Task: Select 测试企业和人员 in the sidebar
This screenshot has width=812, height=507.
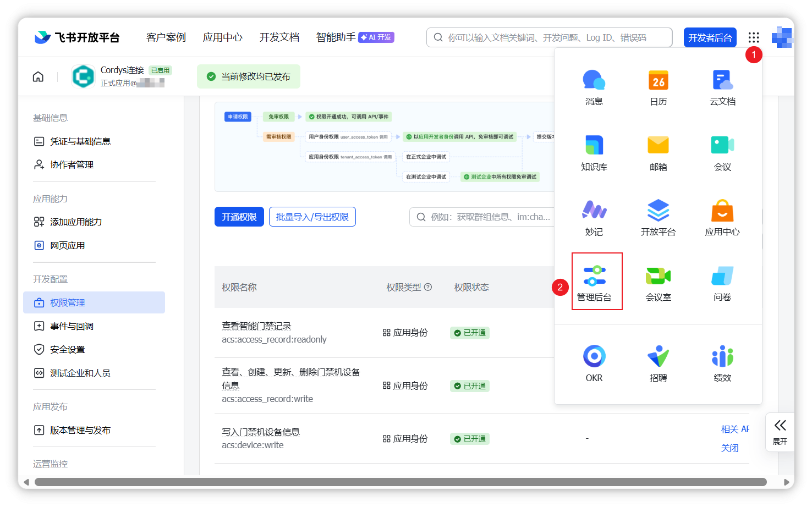Action: (80, 373)
